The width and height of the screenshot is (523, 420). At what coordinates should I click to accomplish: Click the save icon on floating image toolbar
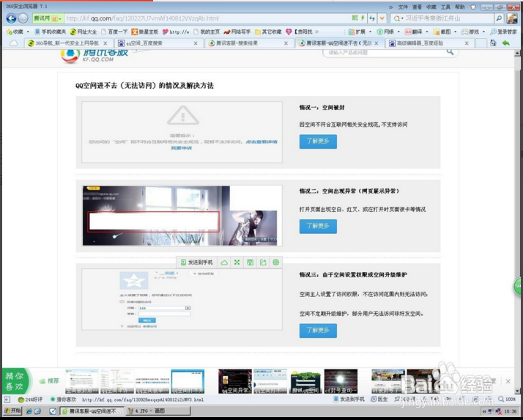[251, 262]
